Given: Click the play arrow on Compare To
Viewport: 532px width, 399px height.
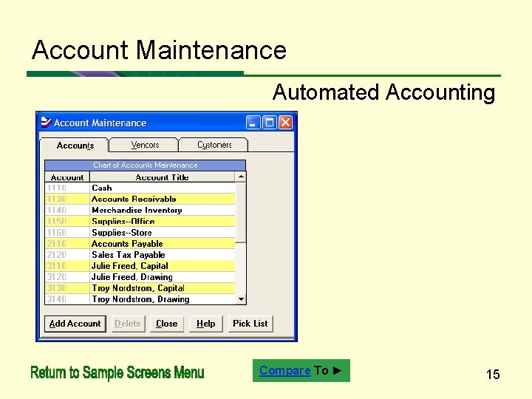Looking at the screenshot, I should (x=337, y=370).
